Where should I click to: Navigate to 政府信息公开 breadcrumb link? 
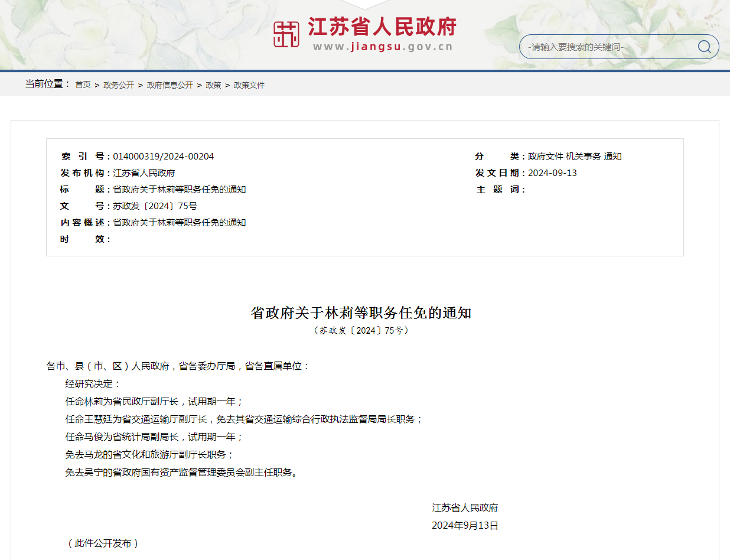tap(170, 85)
